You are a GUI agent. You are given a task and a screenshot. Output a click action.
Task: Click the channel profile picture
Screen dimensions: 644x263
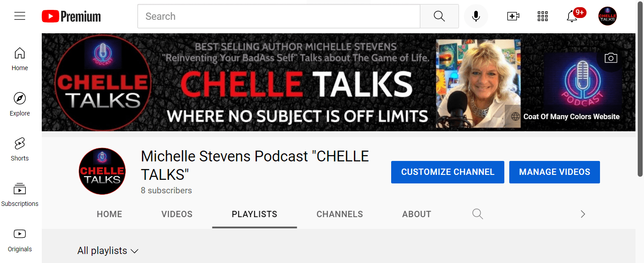(x=102, y=171)
